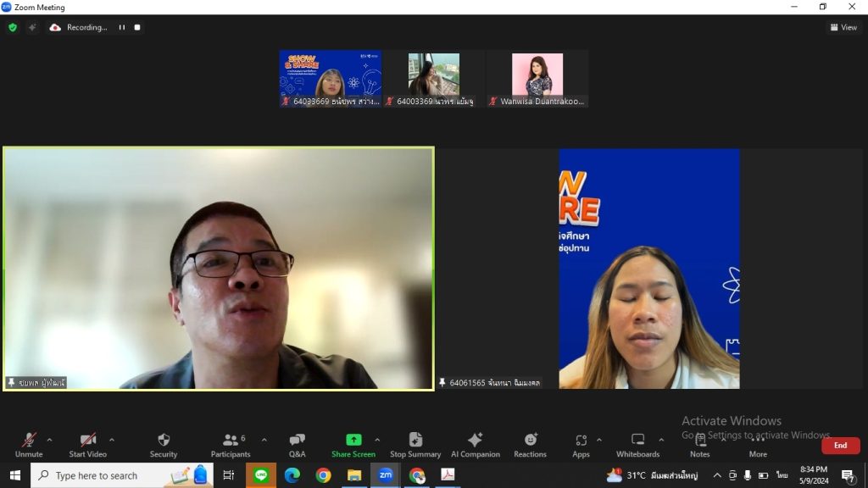Expand Apps options arrow

(599, 440)
